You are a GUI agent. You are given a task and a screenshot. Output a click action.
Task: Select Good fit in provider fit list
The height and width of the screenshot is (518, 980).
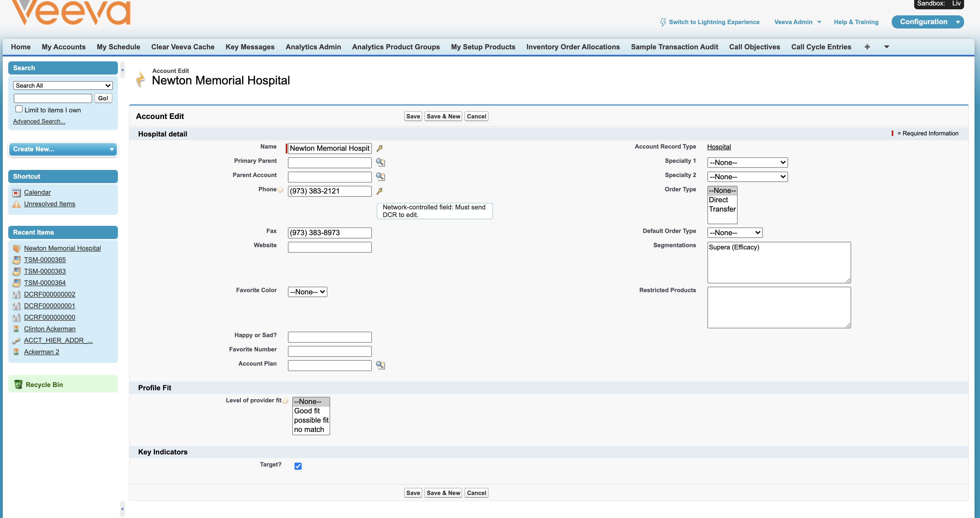(307, 411)
